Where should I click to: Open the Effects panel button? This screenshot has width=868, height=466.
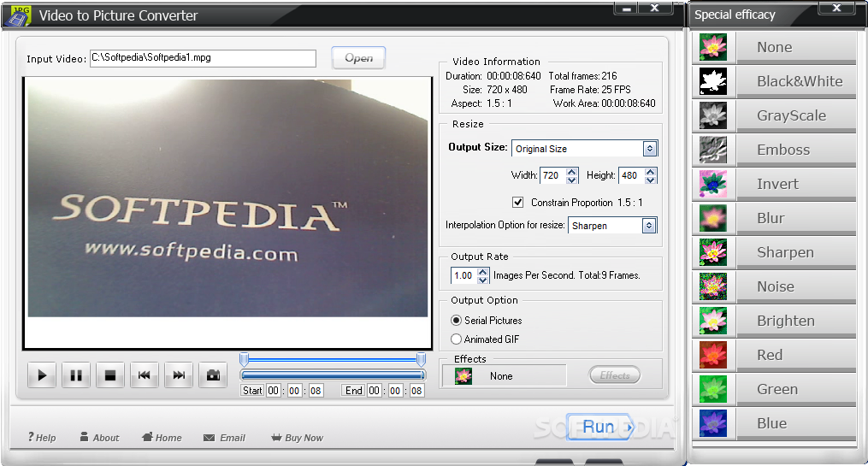[615, 375]
